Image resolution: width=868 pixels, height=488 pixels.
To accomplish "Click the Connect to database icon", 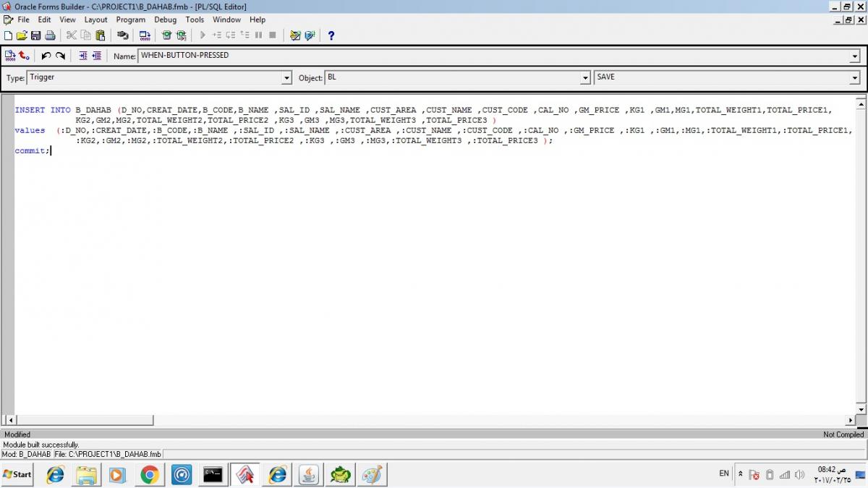I will [x=123, y=35].
